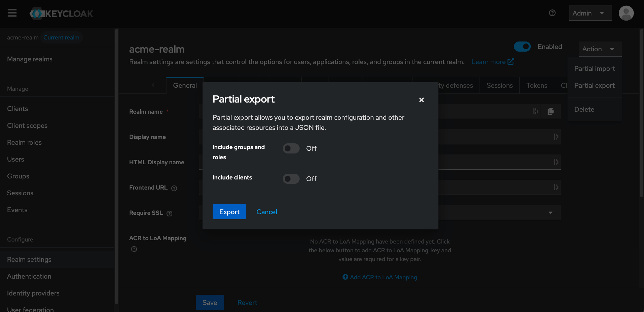This screenshot has width=644, height=312.
Task: Copy realm name with clipboard icon
Action: 550,111
